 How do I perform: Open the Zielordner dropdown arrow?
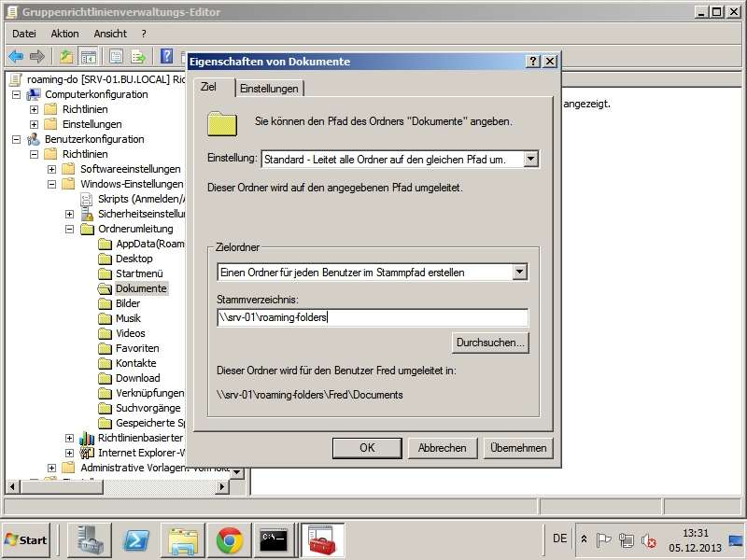[520, 272]
